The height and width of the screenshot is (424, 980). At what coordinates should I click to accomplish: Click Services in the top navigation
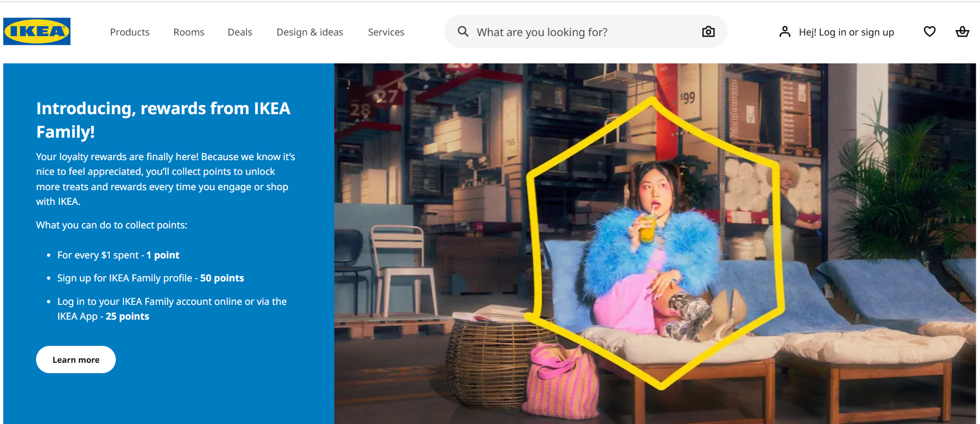coord(386,32)
